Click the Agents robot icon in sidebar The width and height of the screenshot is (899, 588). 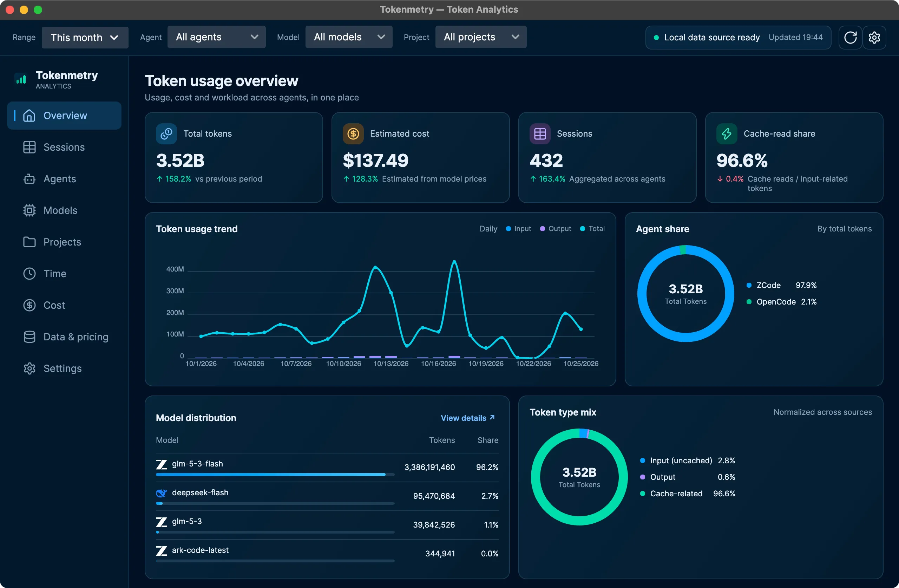pyautogui.click(x=29, y=179)
